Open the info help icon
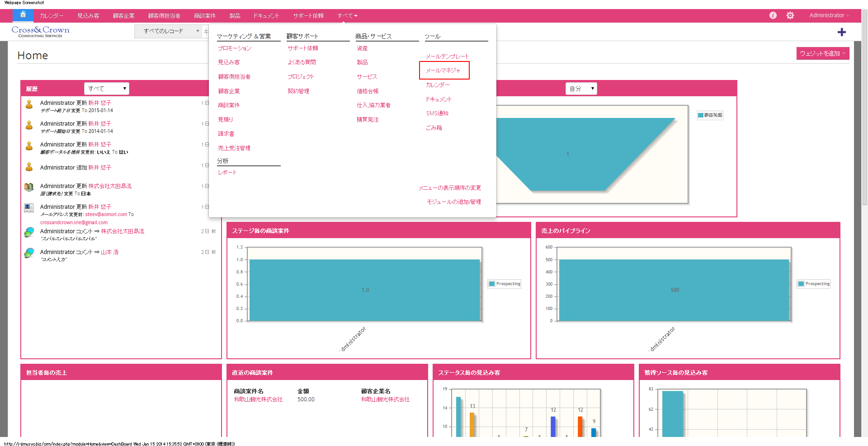868x446 pixels. point(773,15)
